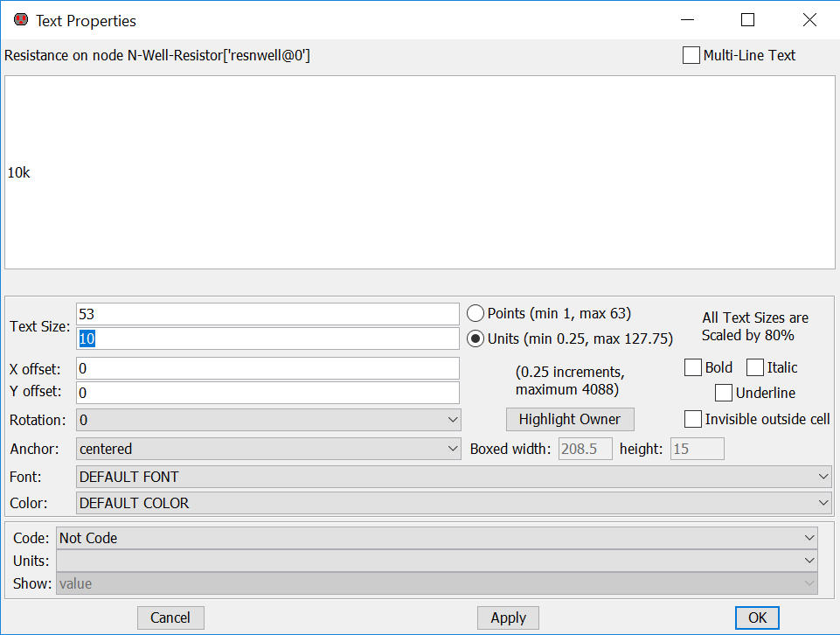Toggle the Italic checkbox
The height and width of the screenshot is (635, 840).
click(x=755, y=367)
